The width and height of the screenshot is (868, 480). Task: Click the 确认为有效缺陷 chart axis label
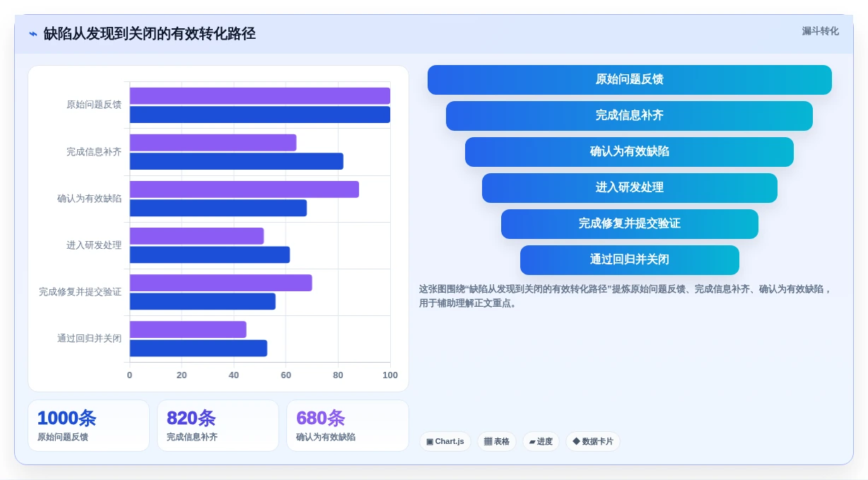point(89,199)
